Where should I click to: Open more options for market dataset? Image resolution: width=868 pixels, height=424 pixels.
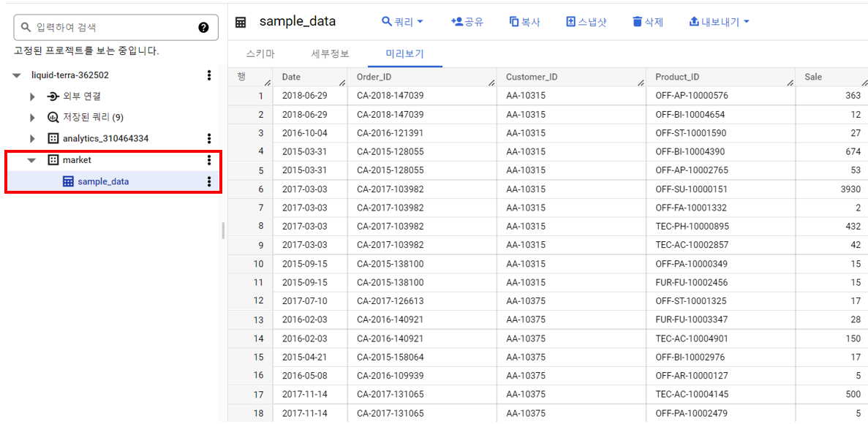click(x=208, y=160)
